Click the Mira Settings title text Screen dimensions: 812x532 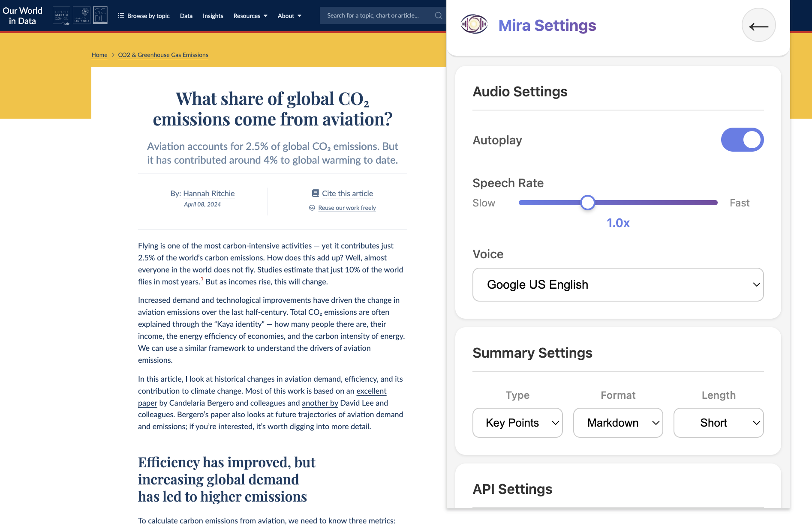pos(547,25)
